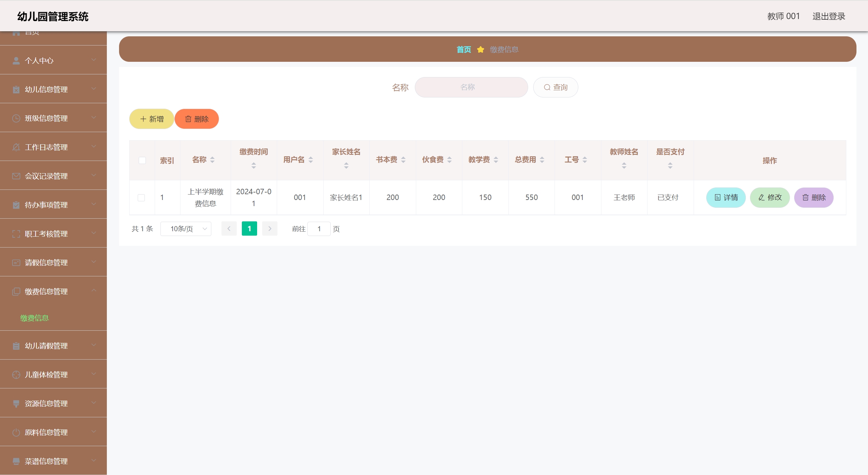Click the yellow 新增 button
Viewport: 868px width, 475px height.
[152, 119]
